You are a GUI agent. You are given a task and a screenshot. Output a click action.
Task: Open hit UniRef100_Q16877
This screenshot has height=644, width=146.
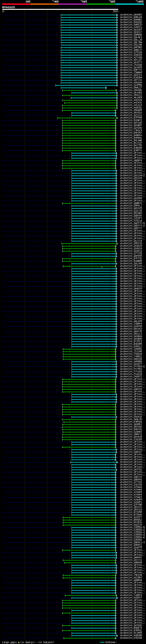[131, 364]
